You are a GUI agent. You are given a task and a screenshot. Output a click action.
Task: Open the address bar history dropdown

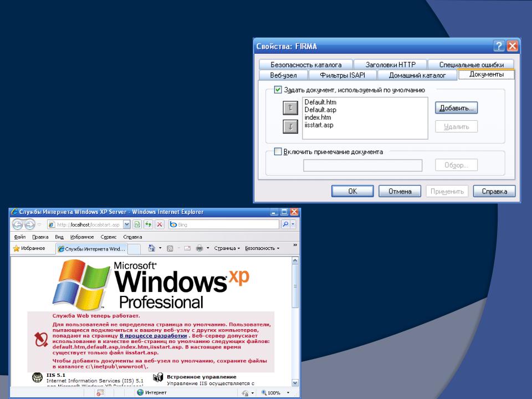point(126,224)
